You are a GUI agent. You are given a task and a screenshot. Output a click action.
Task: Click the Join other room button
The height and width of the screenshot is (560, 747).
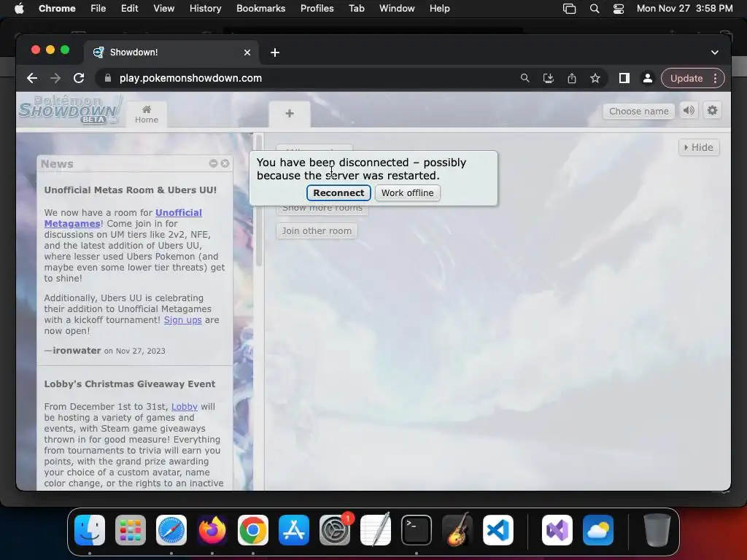[317, 231]
